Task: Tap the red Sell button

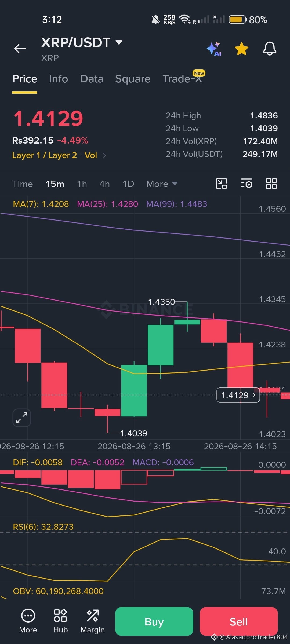Action: pos(239,621)
